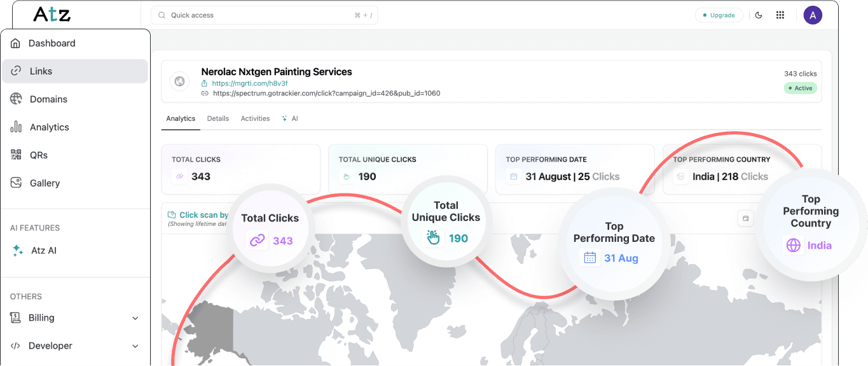Expand the Developer section chevron
The image size is (868, 366).
click(135, 346)
